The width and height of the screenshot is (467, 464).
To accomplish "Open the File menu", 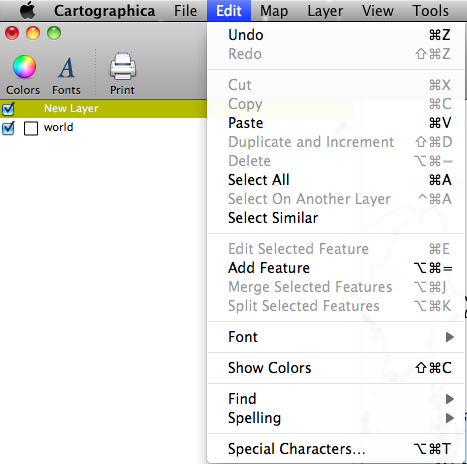I will click(x=185, y=11).
